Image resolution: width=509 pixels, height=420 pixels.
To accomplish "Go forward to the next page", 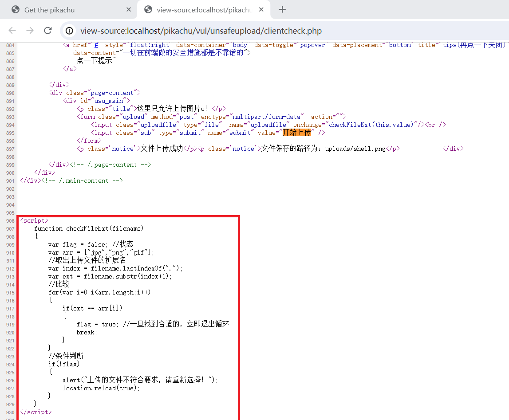I will [x=30, y=31].
